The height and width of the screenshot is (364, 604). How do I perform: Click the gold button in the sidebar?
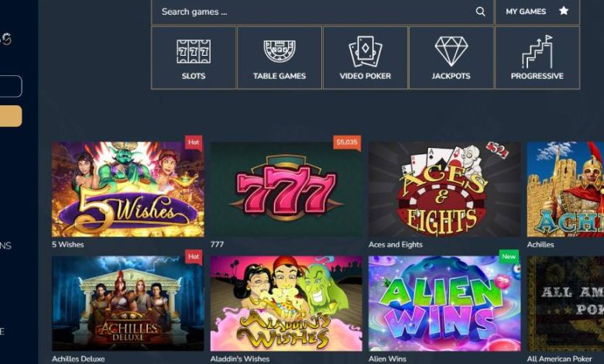[x=11, y=116]
